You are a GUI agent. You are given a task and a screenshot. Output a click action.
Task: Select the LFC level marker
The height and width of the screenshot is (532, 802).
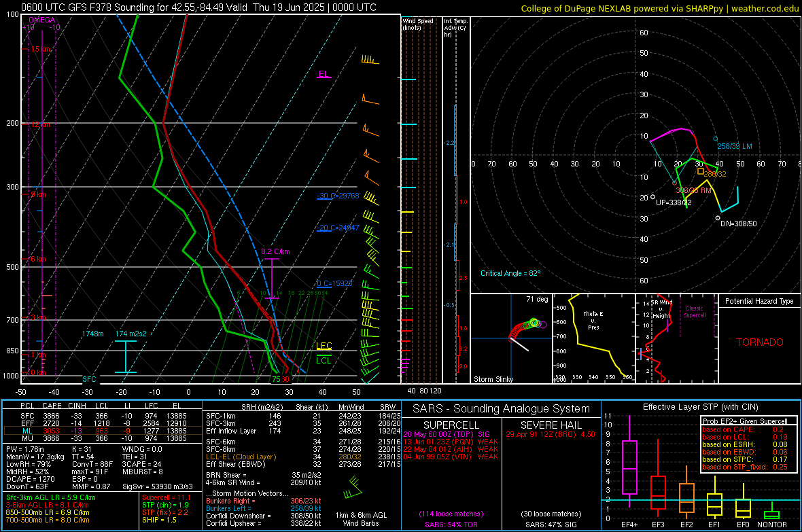coord(324,346)
